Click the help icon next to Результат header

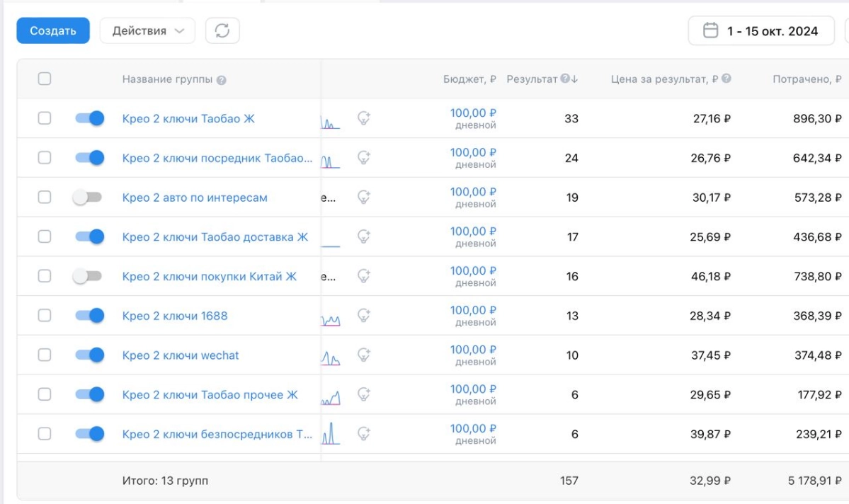(x=565, y=79)
